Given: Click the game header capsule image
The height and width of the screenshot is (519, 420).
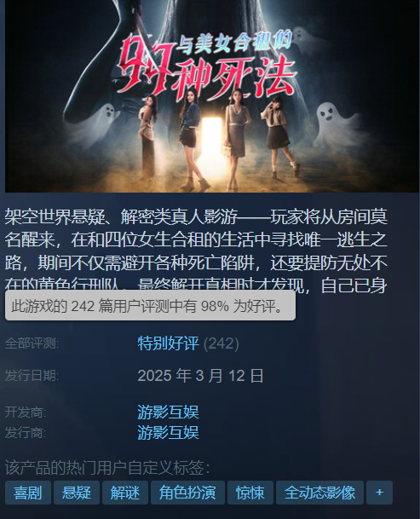Looking at the screenshot, I should 212,96.
